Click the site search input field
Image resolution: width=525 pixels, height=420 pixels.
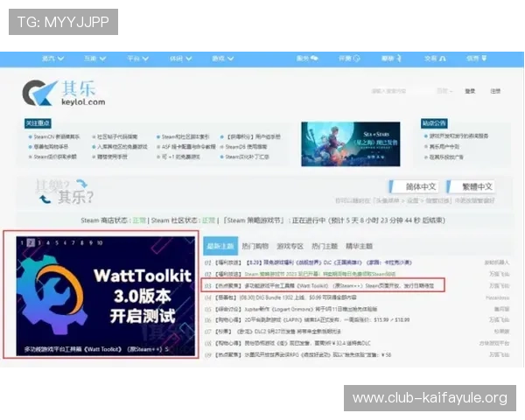pos(402,91)
